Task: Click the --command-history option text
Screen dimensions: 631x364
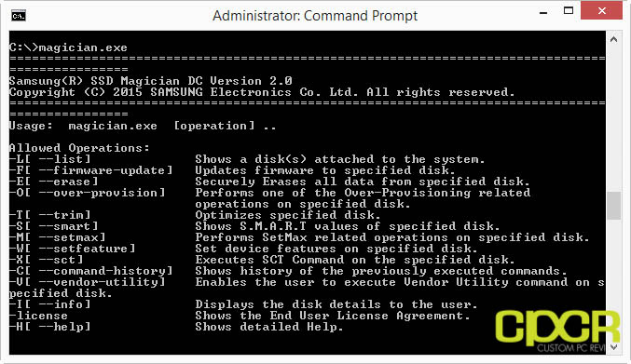Action: click(106, 271)
